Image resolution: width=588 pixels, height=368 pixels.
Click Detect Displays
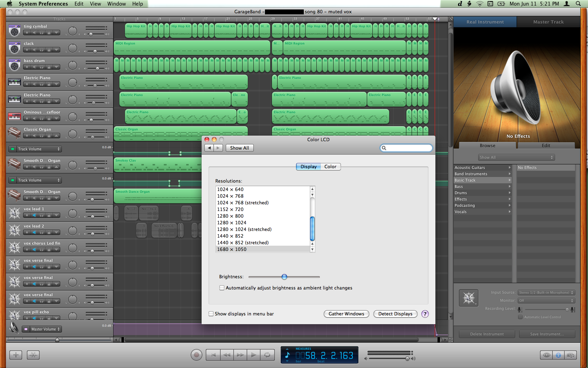click(395, 314)
